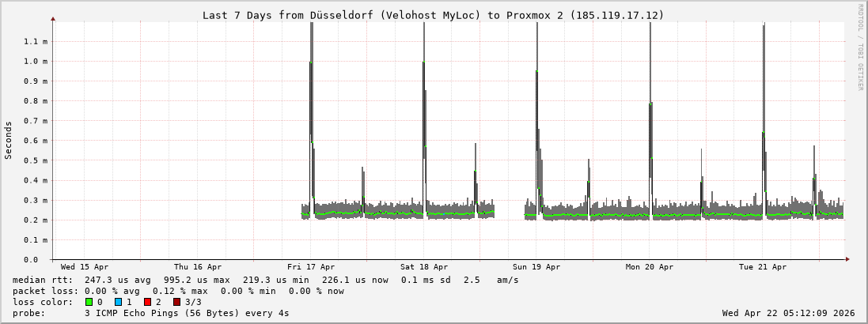Click the Seconds y-axis label
The width and height of the screenshot is (868, 324).
(9, 141)
